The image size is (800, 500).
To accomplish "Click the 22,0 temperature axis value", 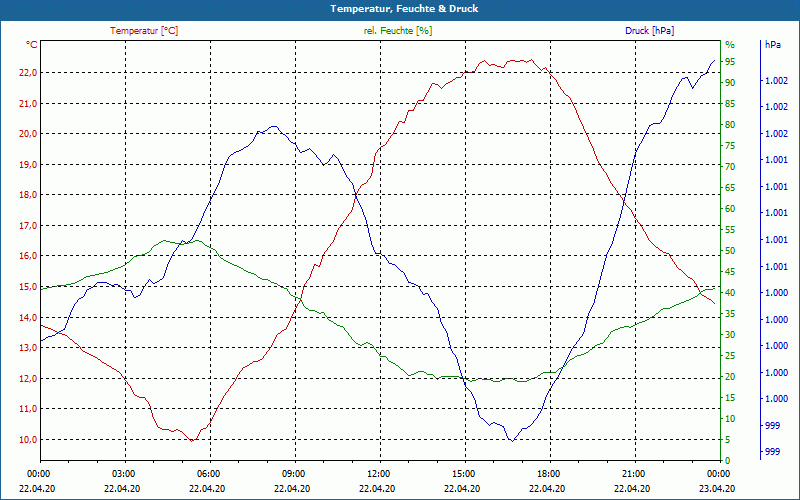I will coord(28,73).
